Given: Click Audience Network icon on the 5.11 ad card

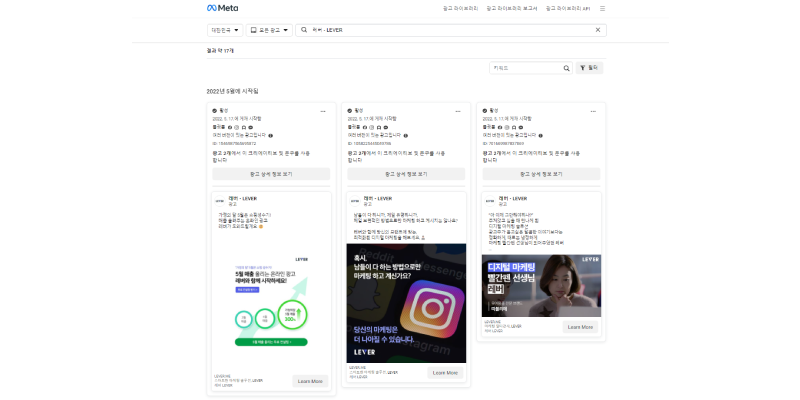Looking at the screenshot, I should 514,128.
